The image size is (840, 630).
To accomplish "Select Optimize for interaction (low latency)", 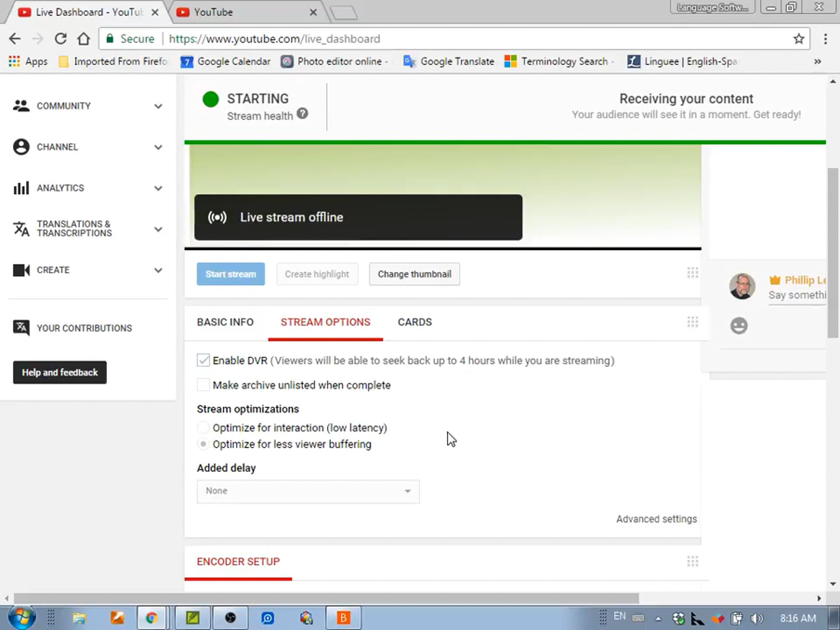I will 203,428.
